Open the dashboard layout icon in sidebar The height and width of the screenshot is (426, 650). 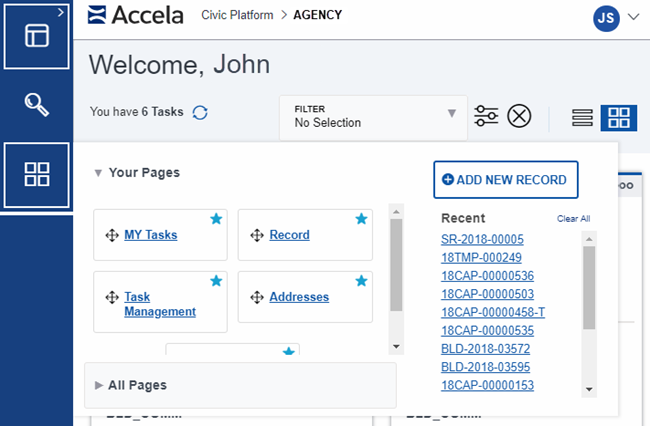(36, 35)
